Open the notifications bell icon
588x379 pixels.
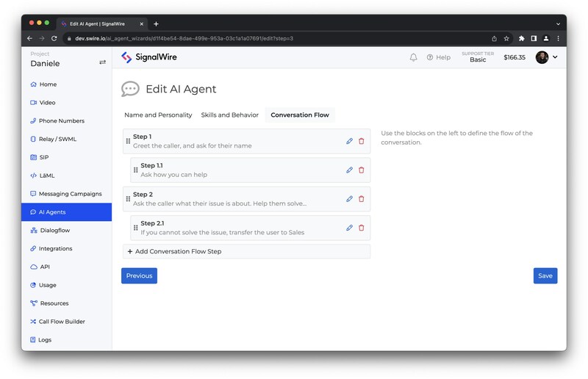tap(413, 57)
